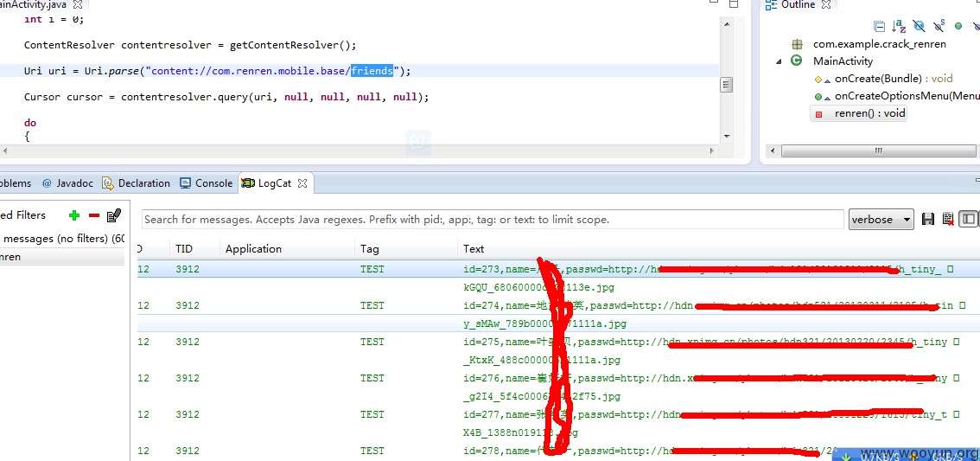The image size is (980, 461).
Task: Click the highlighted word friends in code
Action: [x=372, y=71]
